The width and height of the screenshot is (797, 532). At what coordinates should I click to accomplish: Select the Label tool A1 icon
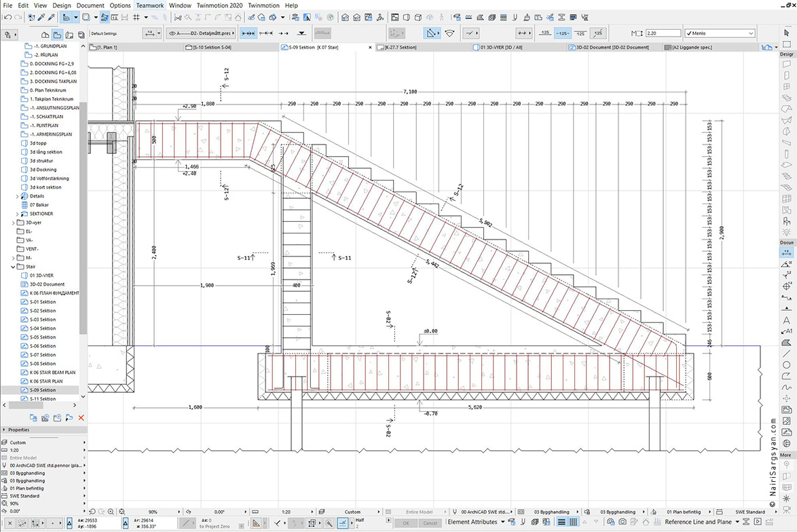tap(786, 331)
